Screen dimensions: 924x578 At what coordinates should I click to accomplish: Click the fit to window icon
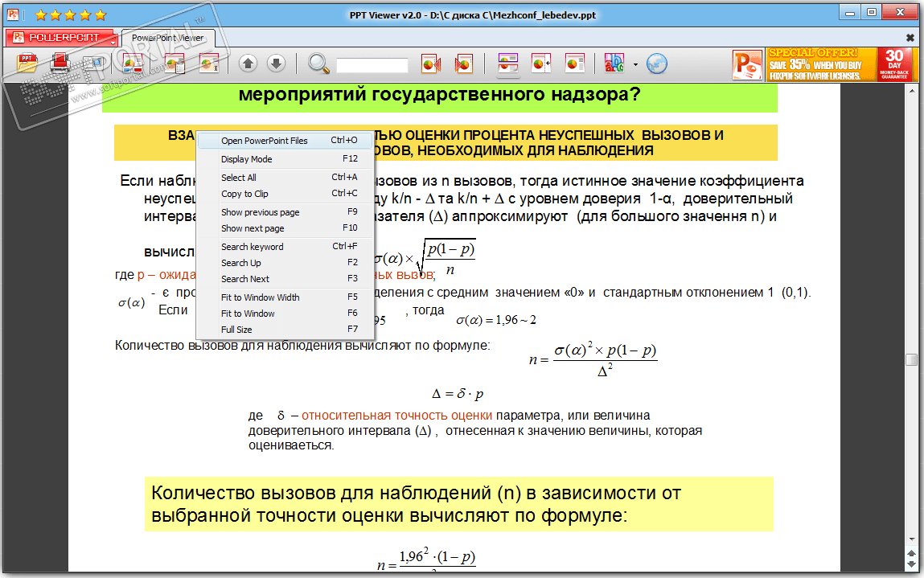pyautogui.click(x=540, y=63)
